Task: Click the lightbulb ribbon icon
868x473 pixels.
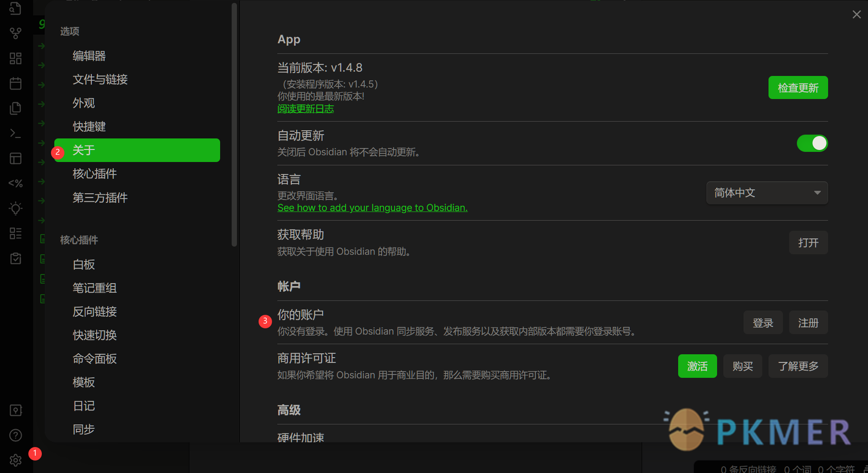Action: coord(16,208)
